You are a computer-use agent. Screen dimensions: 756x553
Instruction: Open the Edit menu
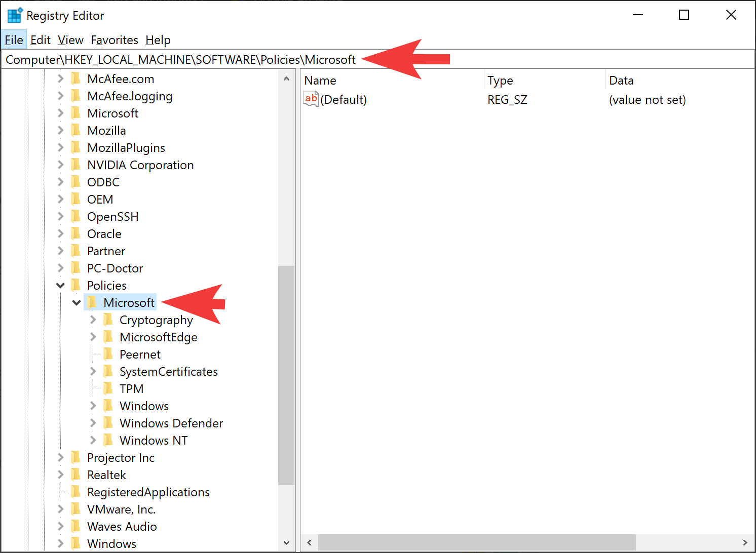40,39
